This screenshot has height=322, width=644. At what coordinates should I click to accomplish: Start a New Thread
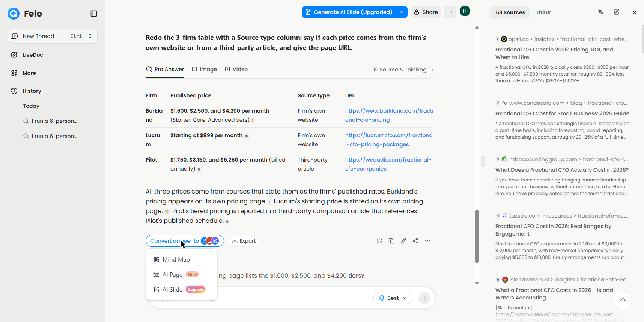pos(53,36)
